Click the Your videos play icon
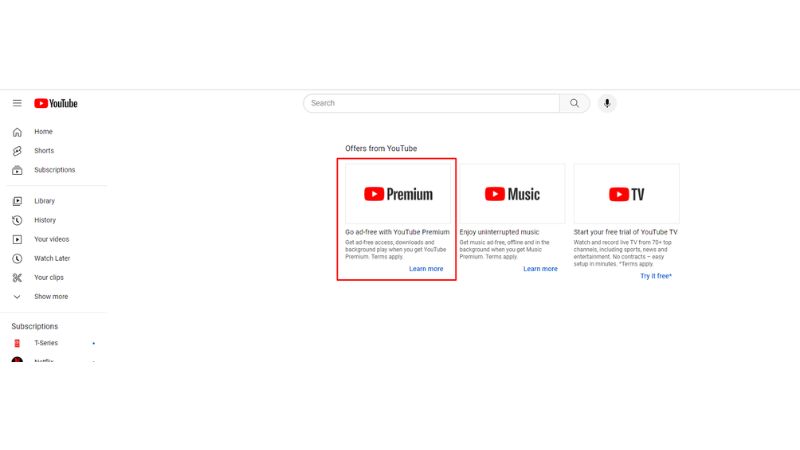 click(17, 239)
